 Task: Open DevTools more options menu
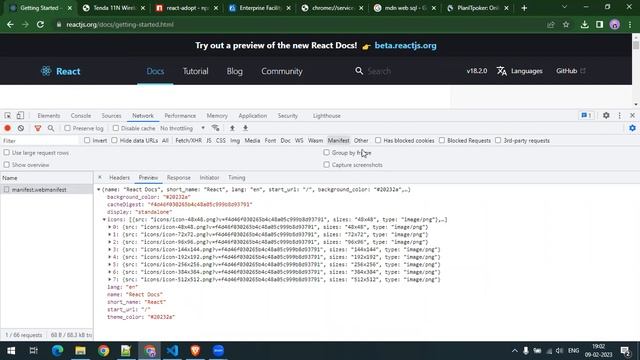point(619,116)
